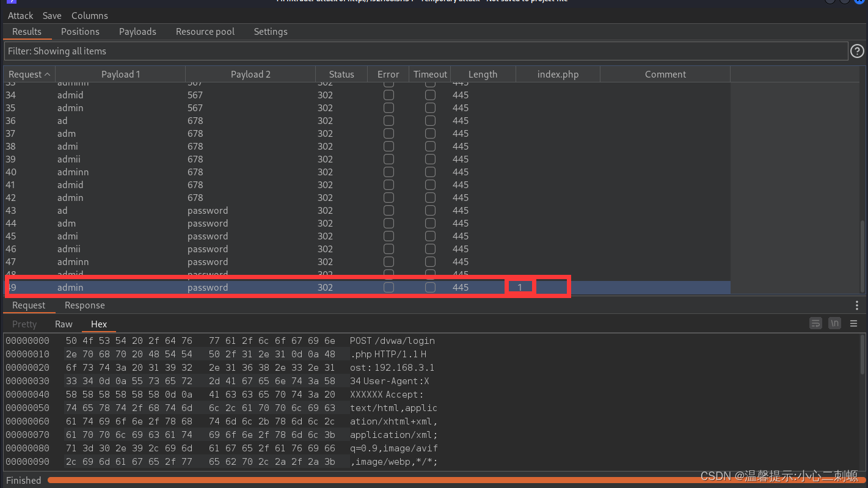Click the ASCII text 'application/xml;'
The image size is (868, 488).
tap(394, 435)
